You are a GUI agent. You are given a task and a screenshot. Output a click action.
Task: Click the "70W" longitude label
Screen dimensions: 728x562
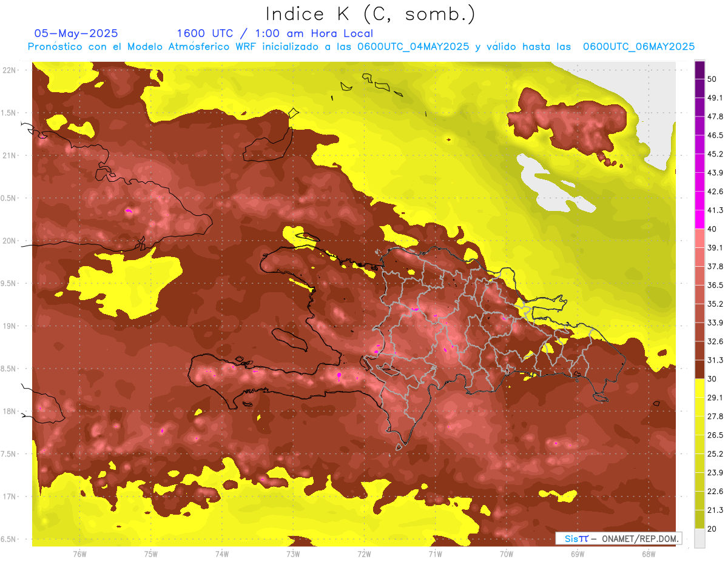(507, 554)
